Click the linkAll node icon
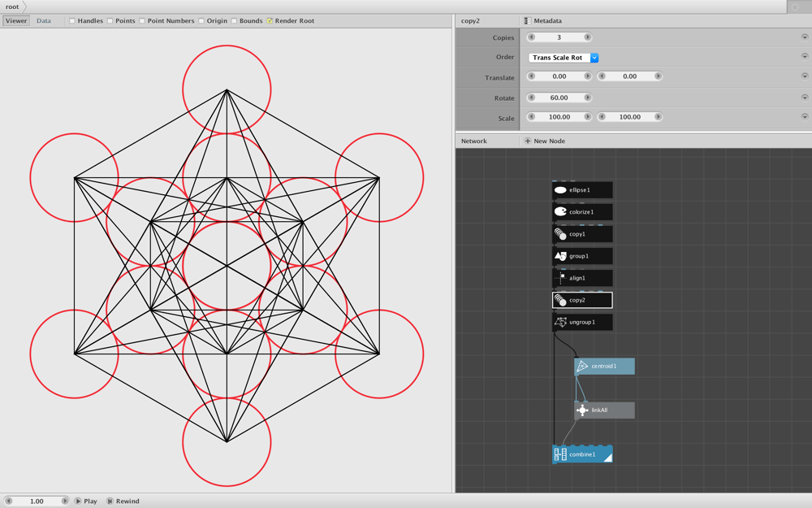Viewport: 812px width, 508px height. point(582,410)
